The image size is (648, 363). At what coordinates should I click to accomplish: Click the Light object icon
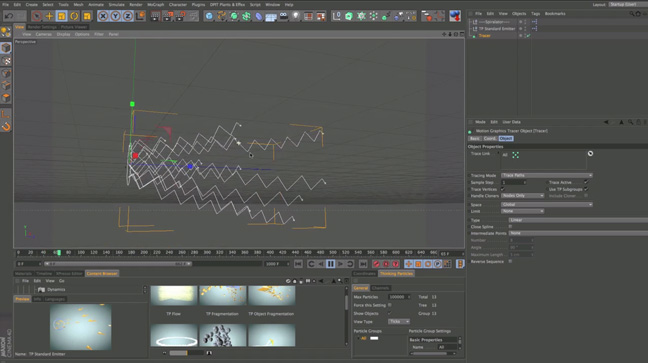point(296,16)
